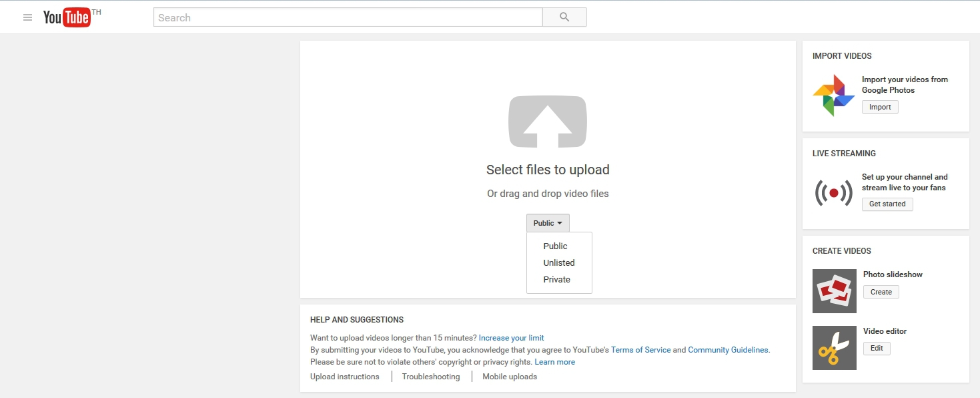
Task: Click 'Select files to upload' text
Action: tap(548, 170)
